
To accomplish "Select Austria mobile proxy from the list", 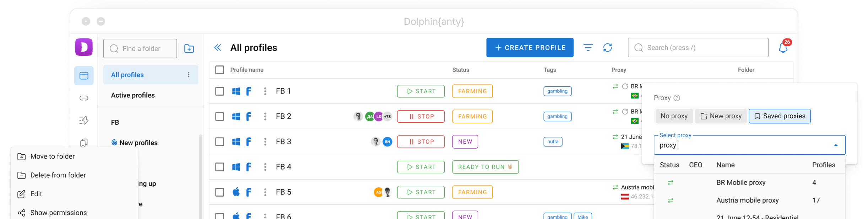I will click(749, 201).
